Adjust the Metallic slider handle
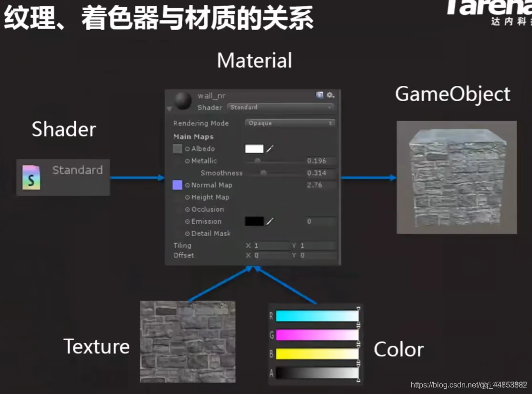This screenshot has height=394, width=532. click(x=258, y=161)
